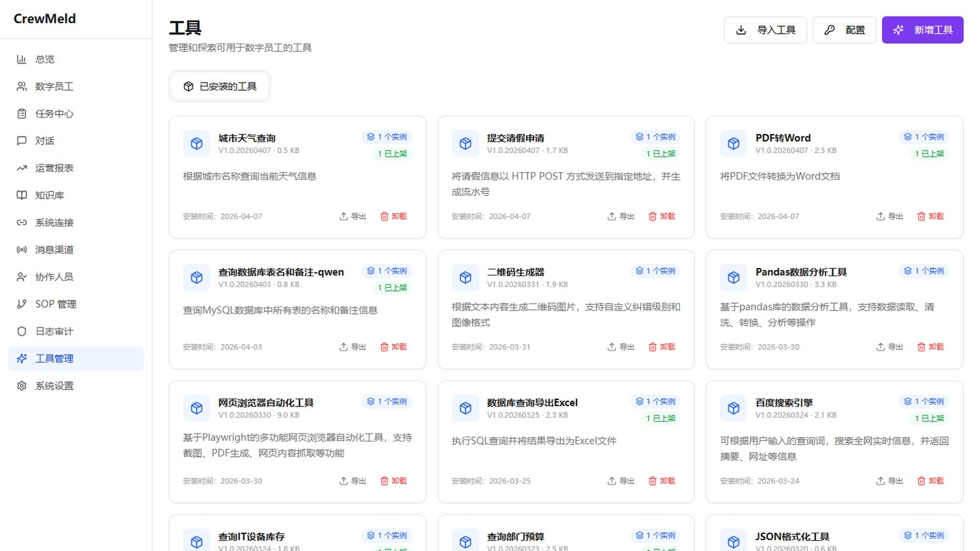This screenshot has width=980, height=551.
Task: Open the 查询IT设备库存 tool title
Action: click(x=252, y=537)
